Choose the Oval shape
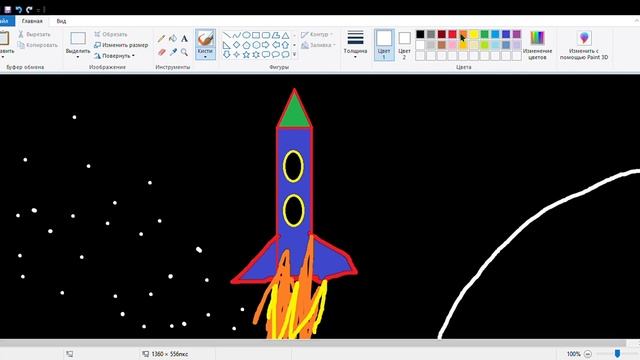This screenshot has width=640, height=360. point(247,36)
